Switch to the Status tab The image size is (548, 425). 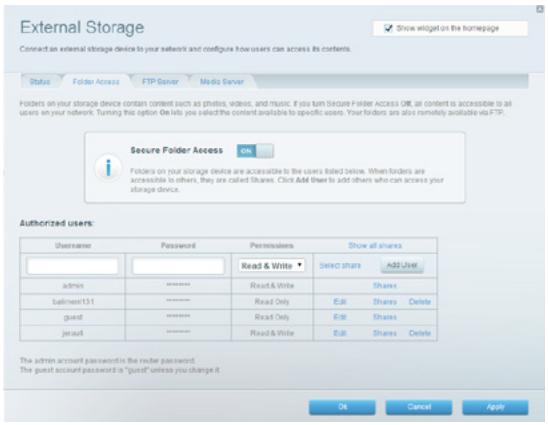[x=40, y=82]
